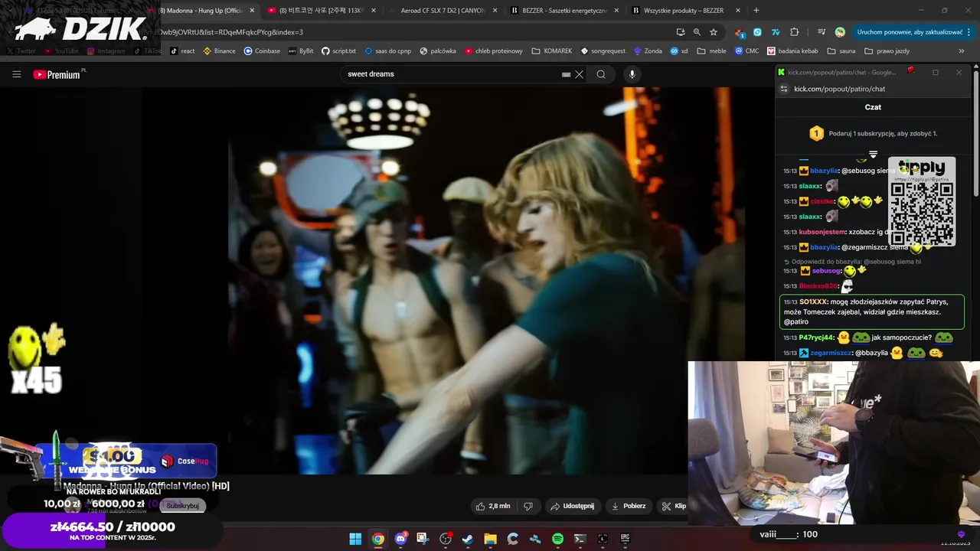The width and height of the screenshot is (980, 551).
Task: Click the Subskrybuj button
Action: pyautogui.click(x=182, y=506)
